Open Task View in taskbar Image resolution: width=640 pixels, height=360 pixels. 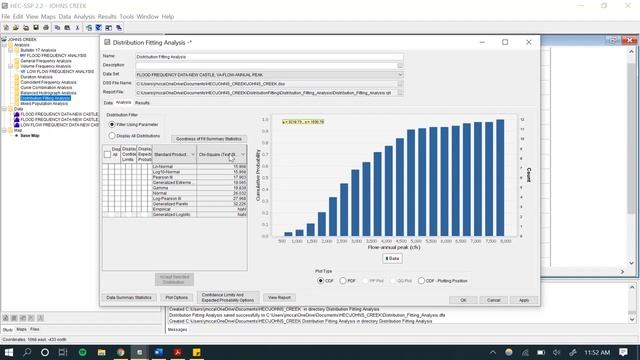pos(63,352)
